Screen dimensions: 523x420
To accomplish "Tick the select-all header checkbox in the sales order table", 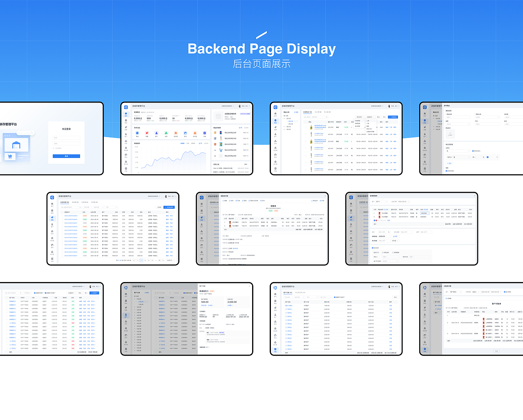I will (62, 212).
